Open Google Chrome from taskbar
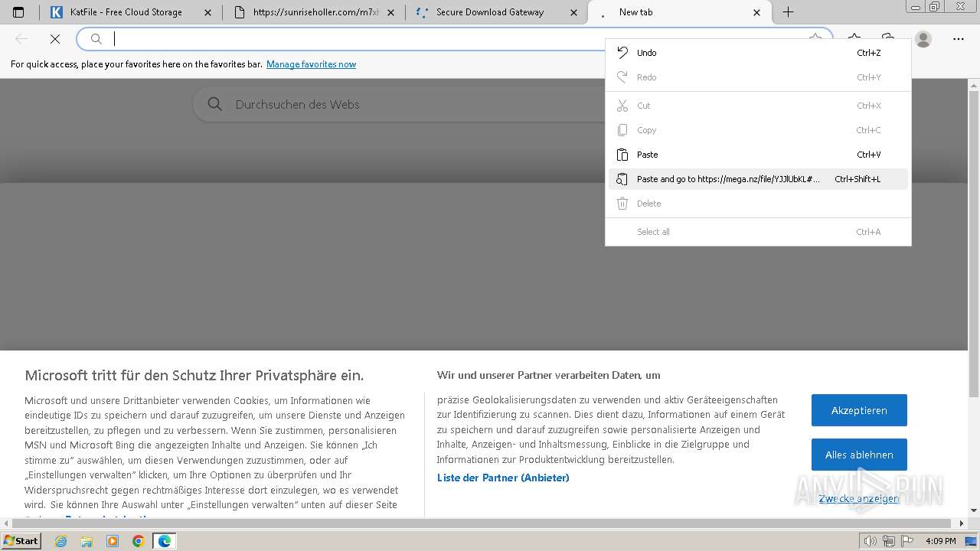Screen dimensions: 980x551 (x=139, y=541)
